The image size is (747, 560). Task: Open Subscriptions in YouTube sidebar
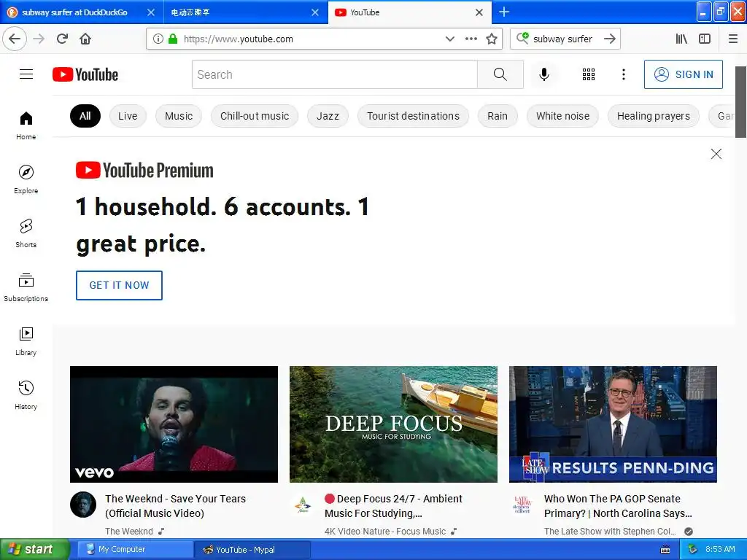(26, 287)
